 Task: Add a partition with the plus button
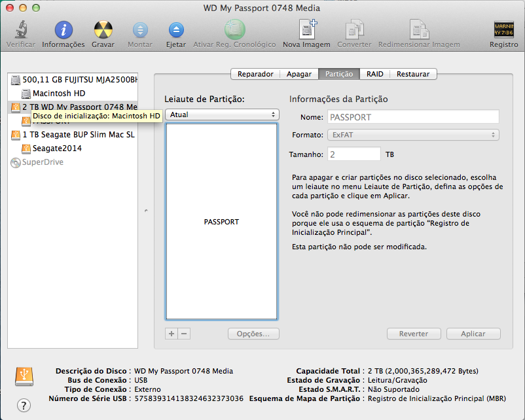coord(172,334)
